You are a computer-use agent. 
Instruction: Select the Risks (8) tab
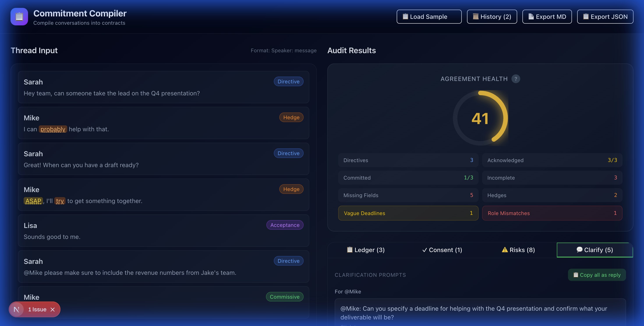coord(518,250)
